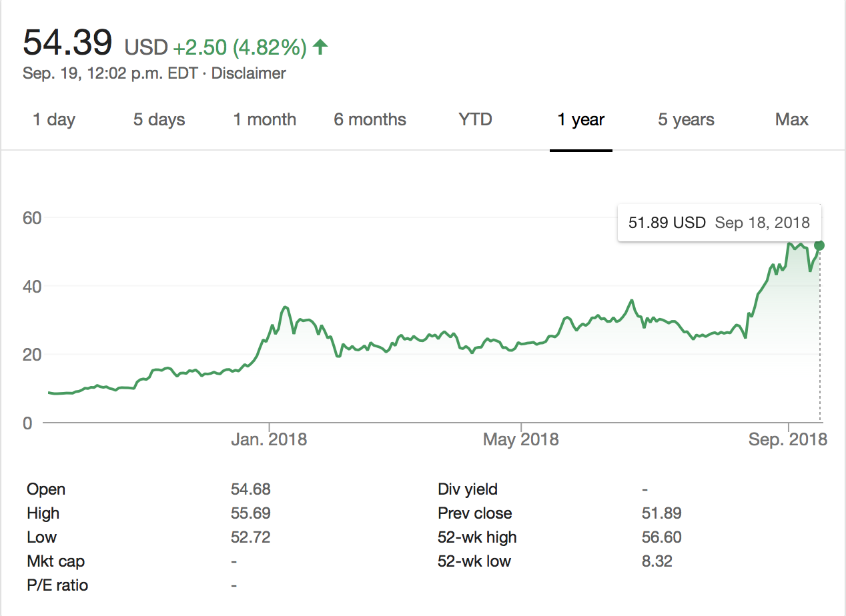Select the active 1 year tab
The image size is (846, 616).
coord(580,120)
